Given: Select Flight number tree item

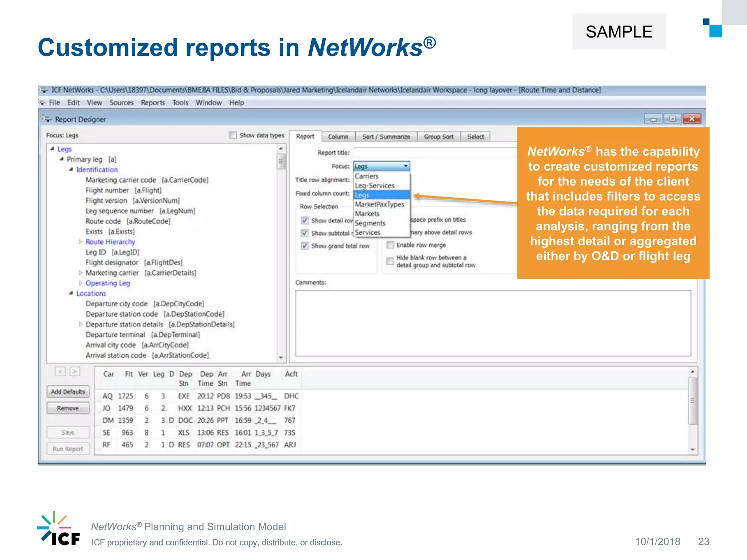Looking at the screenshot, I should 123,190.
